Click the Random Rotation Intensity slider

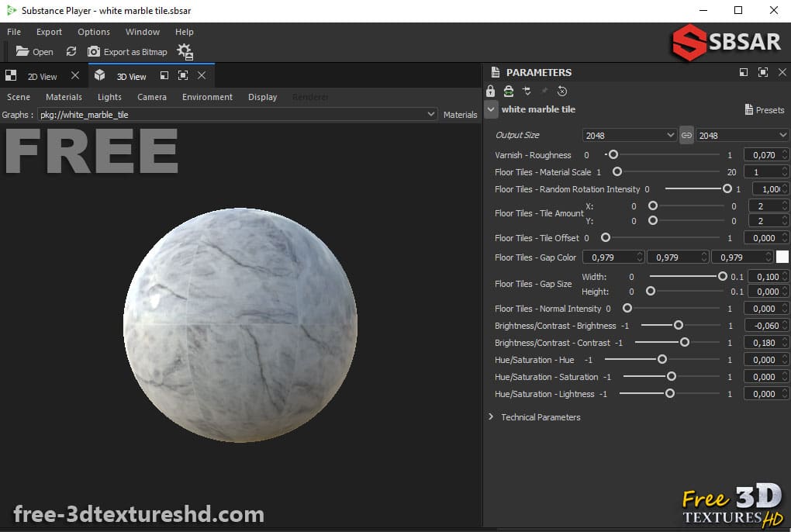coord(699,189)
